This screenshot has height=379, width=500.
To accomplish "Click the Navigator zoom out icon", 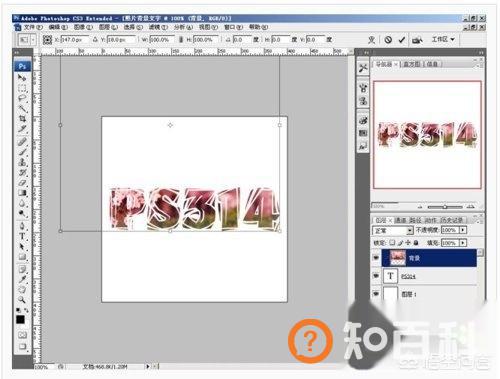I will click(420, 207).
